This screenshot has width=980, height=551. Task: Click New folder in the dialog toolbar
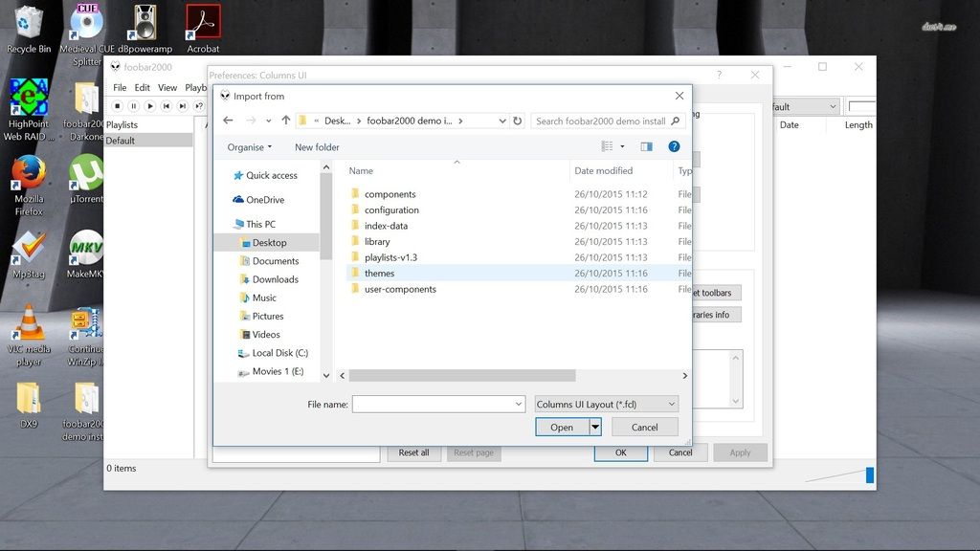point(317,147)
